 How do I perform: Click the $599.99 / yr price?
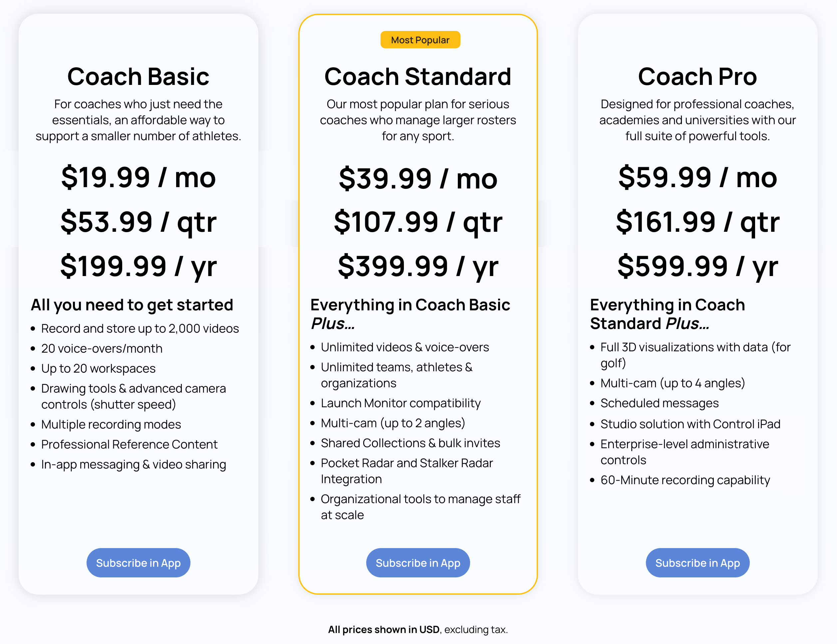pyautogui.click(x=697, y=266)
